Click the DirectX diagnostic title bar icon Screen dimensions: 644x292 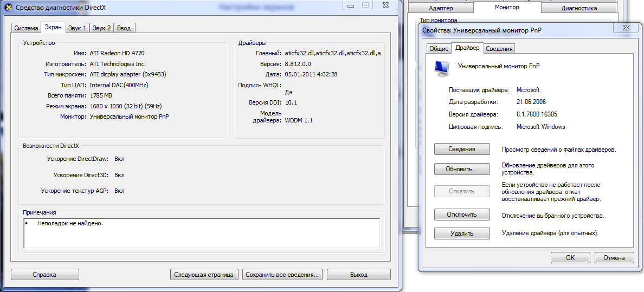tap(8, 7)
